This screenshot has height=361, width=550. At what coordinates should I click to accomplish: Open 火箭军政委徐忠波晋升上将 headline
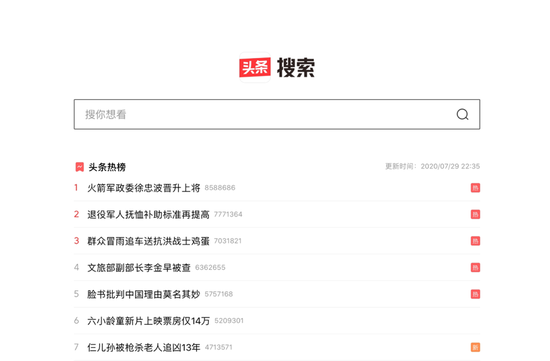(x=143, y=188)
